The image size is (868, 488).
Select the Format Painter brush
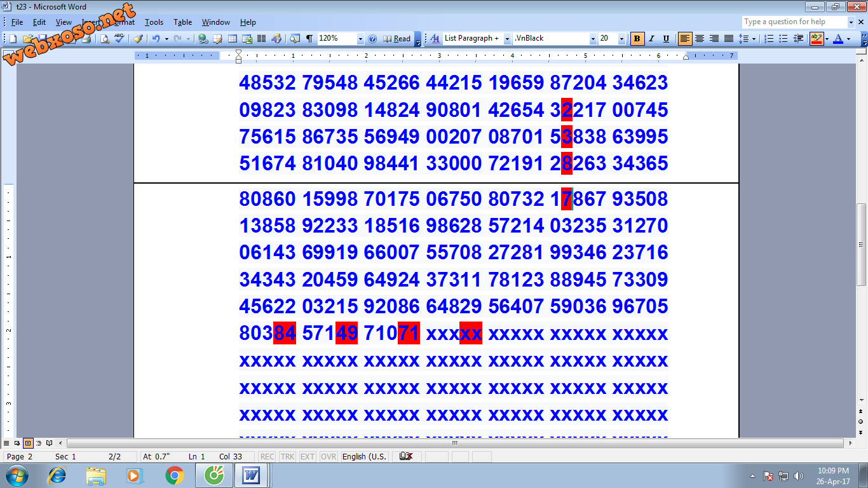[x=138, y=39]
